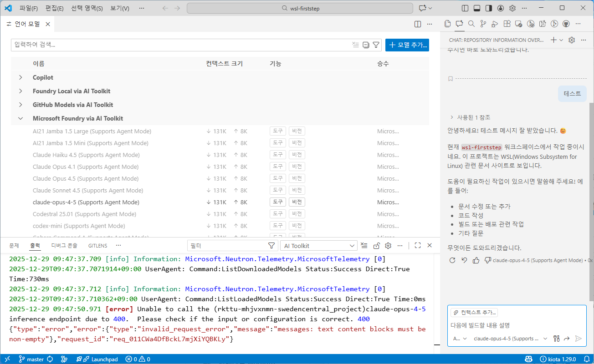594x364 pixels.
Task: Open the accounts icon in the title bar
Action: pos(501,8)
